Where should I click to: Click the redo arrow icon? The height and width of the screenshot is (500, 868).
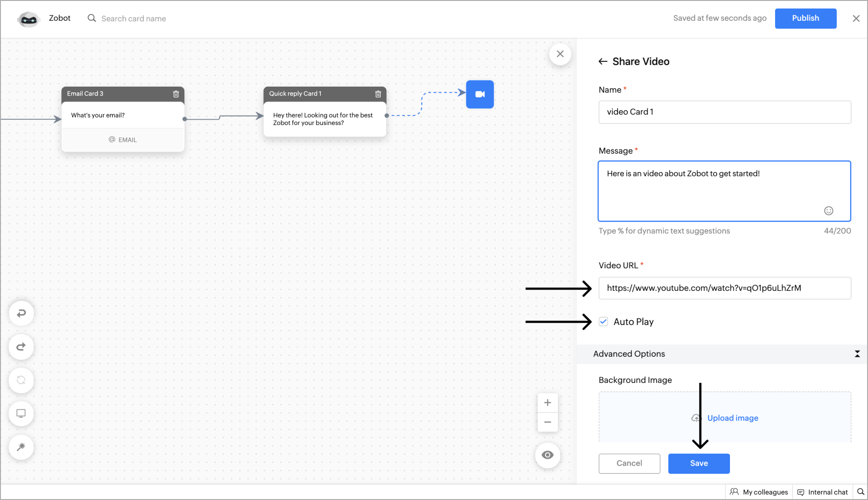tap(21, 347)
